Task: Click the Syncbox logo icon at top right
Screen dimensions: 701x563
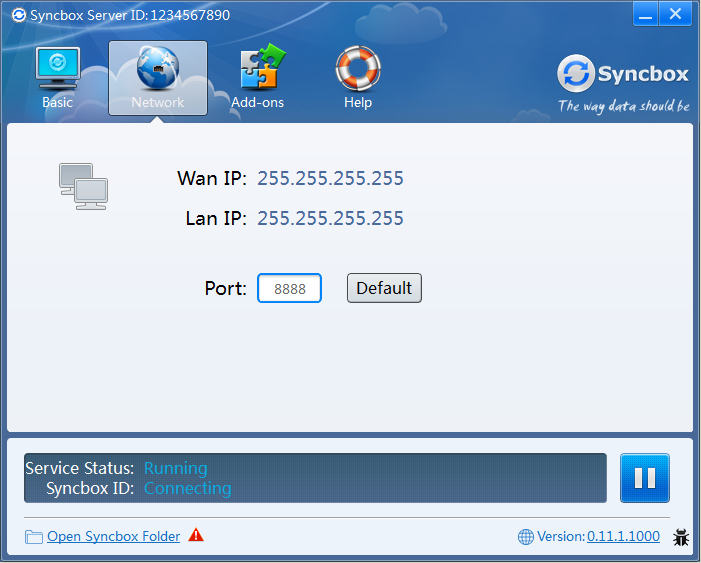Action: point(576,73)
